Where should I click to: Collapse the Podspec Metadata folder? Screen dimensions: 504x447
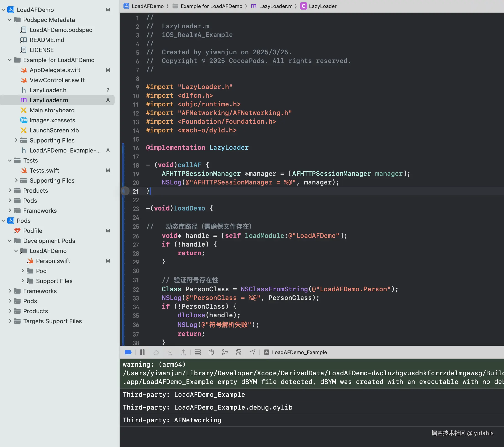[x=10, y=20]
